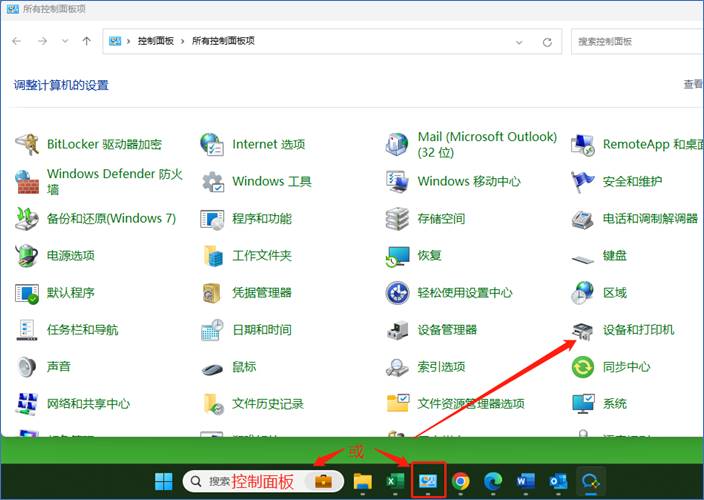Viewport: 704px width, 500px height.
Task: Open Windows 移动中心 icon
Action: pyautogui.click(x=397, y=181)
